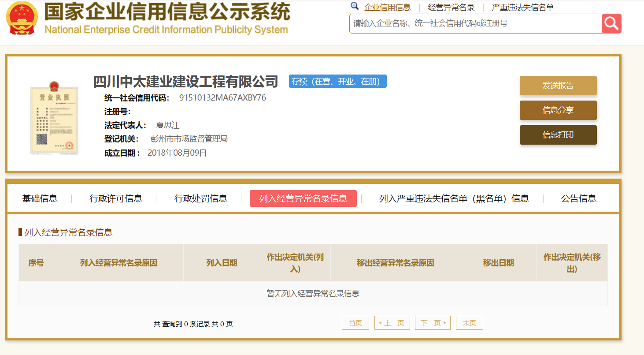Click the 统一社会信用代码 label
This screenshot has width=644, height=355.
[137, 98]
